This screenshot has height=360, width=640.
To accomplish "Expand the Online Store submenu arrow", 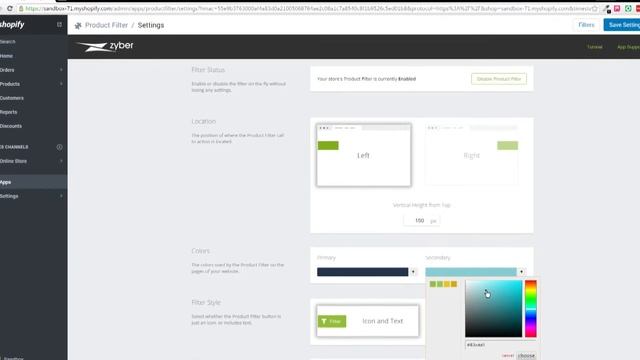I will [x=61, y=161].
